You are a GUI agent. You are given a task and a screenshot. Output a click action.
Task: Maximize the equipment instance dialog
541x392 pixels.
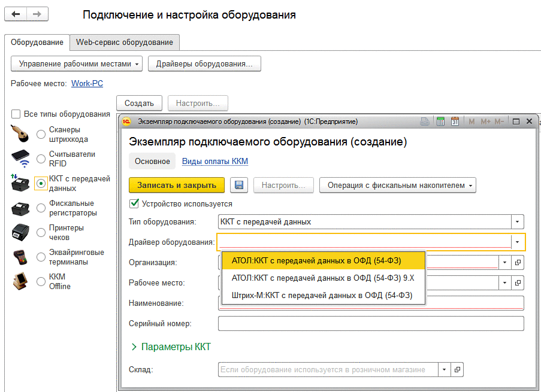pyautogui.click(x=516, y=121)
